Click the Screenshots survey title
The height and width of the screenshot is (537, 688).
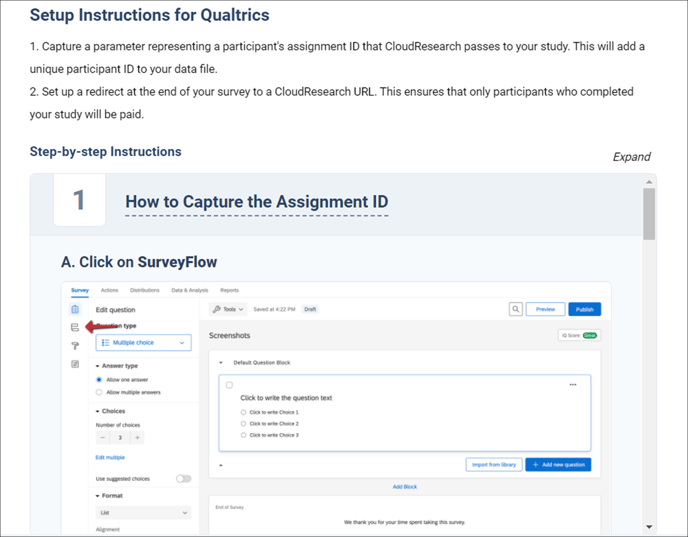coord(229,336)
